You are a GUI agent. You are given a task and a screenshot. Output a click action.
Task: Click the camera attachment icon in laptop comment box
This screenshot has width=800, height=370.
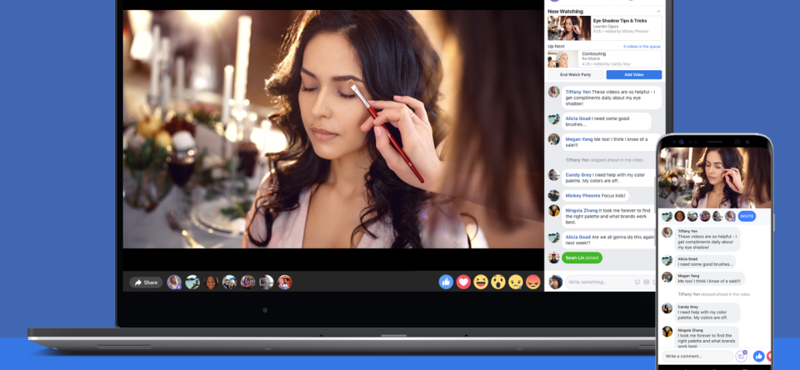point(646,282)
